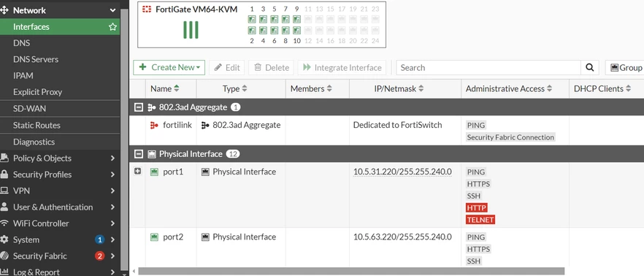Click the WiFi Controller signal icon

[4, 223]
